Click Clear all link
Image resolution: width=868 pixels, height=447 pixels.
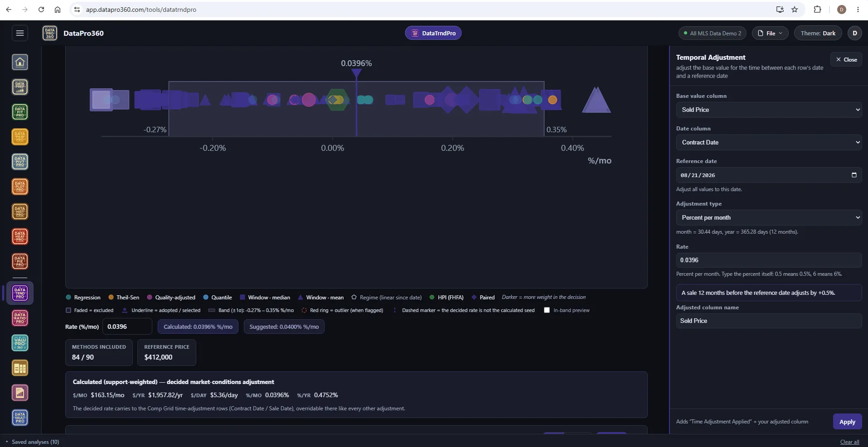coord(849,442)
